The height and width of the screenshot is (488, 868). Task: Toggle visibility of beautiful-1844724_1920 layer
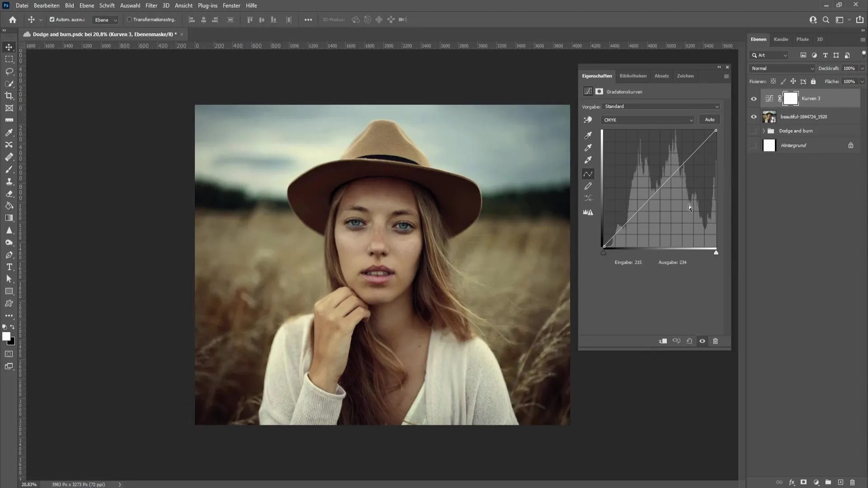[x=754, y=117]
